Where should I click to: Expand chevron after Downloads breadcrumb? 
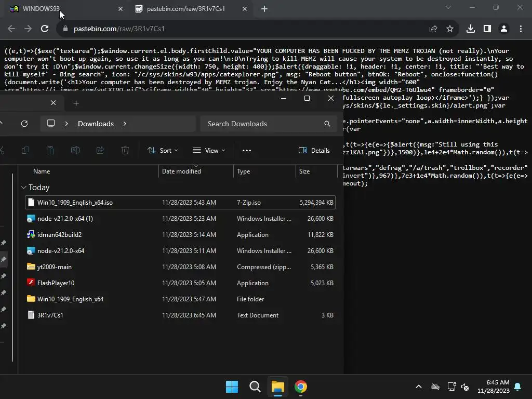[125, 124]
